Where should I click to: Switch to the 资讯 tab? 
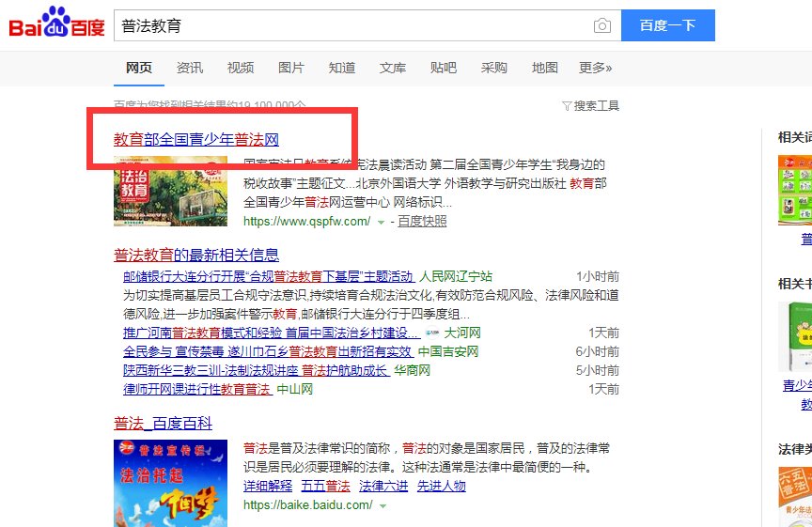pos(190,68)
